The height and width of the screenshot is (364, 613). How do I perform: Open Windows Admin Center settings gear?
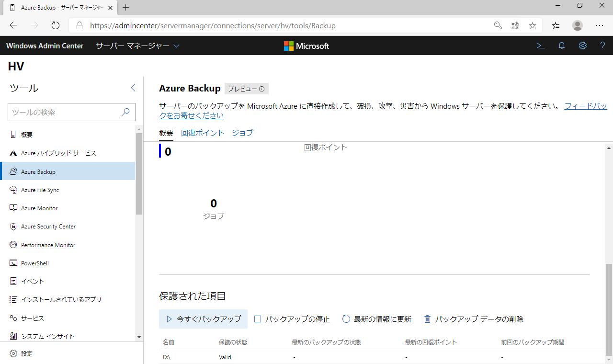[583, 46]
